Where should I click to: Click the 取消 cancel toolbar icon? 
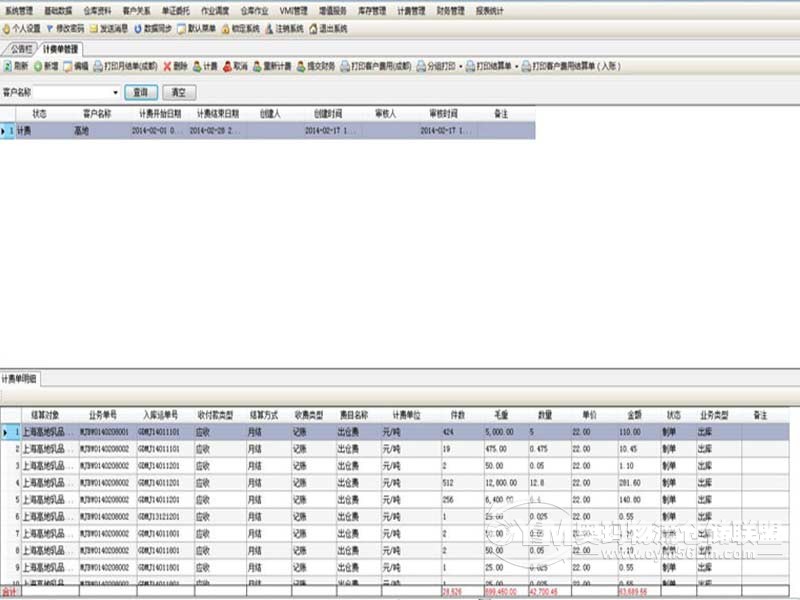tap(227, 66)
